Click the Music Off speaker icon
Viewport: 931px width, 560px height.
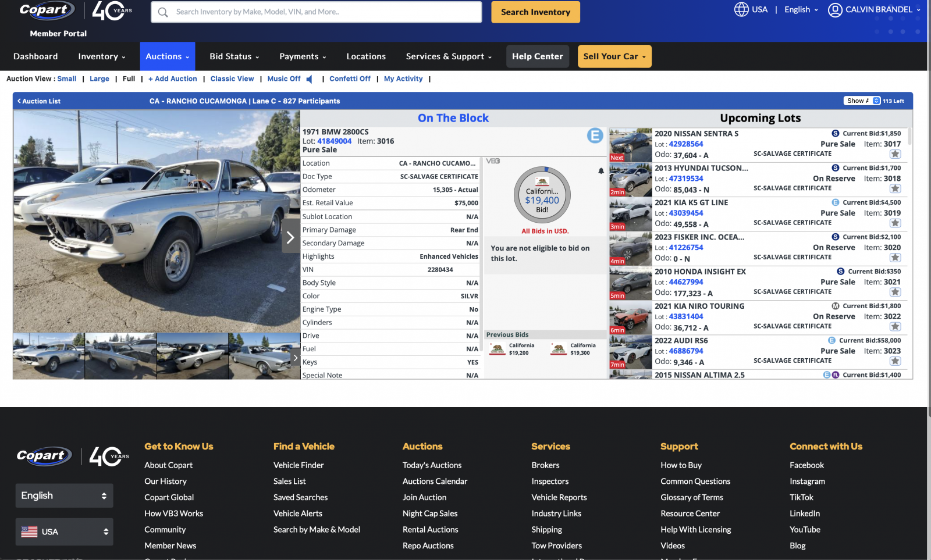click(x=310, y=79)
